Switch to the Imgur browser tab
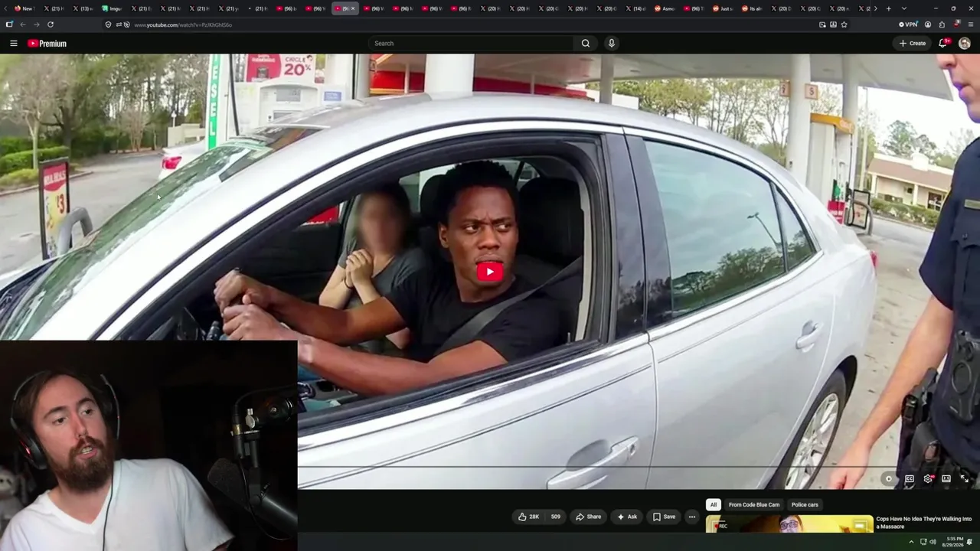The image size is (980, 551). pyautogui.click(x=112, y=8)
